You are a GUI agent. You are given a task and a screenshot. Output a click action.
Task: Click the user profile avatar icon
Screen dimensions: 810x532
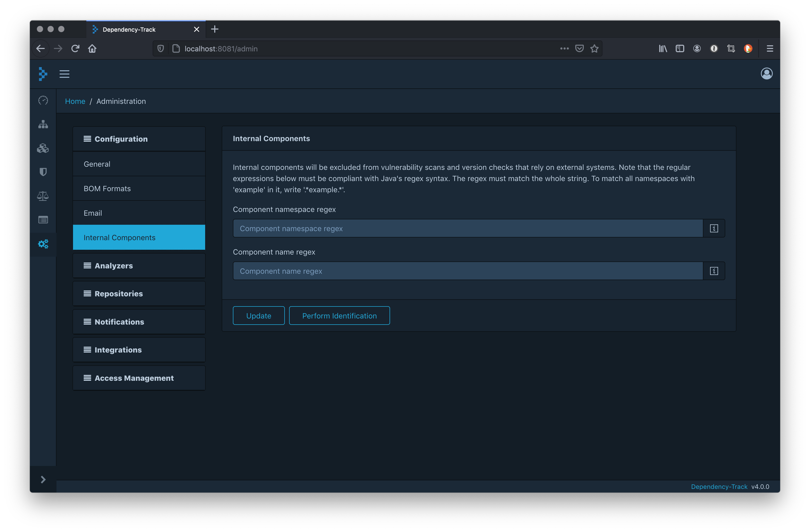(x=767, y=73)
